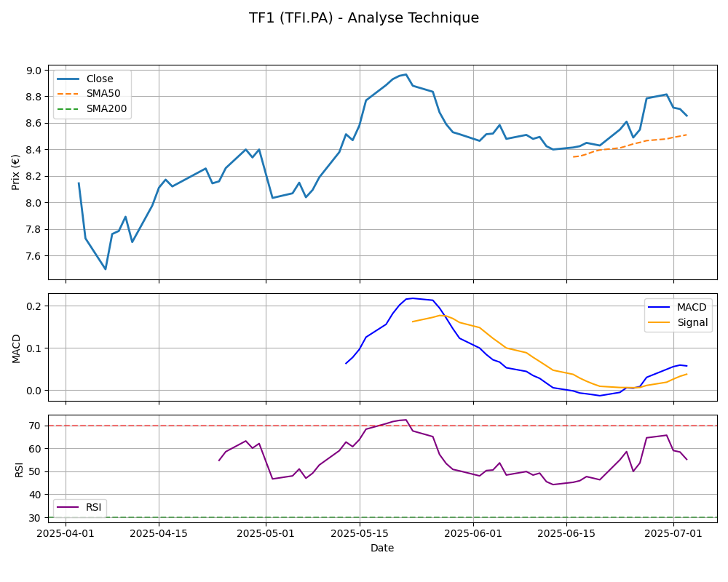Select the "2025-05-15" date tick label
The image size is (728, 582).
click(360, 533)
